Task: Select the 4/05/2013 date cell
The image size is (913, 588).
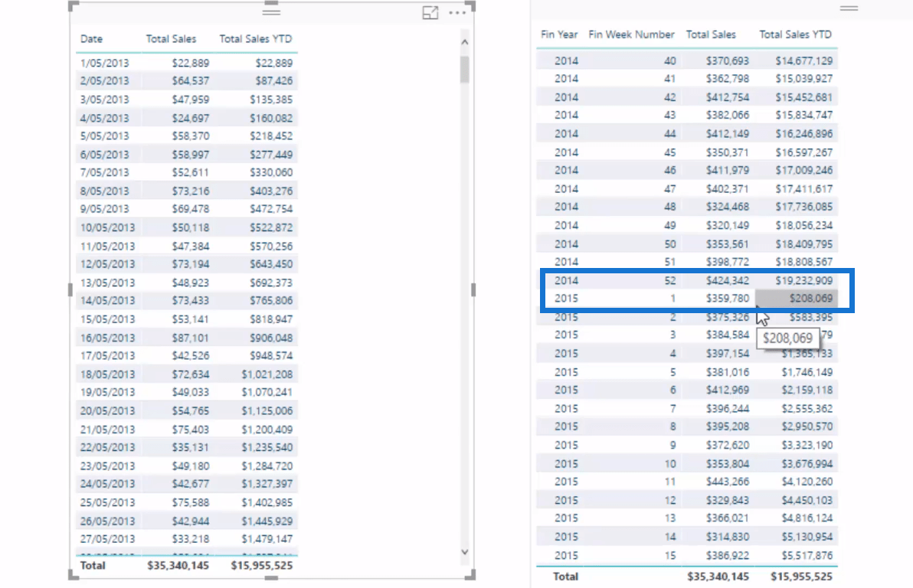Action: coord(105,118)
